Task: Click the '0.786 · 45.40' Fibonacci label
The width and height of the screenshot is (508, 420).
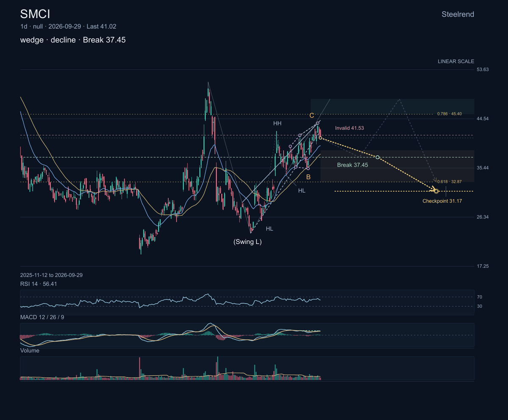Action: coord(449,114)
